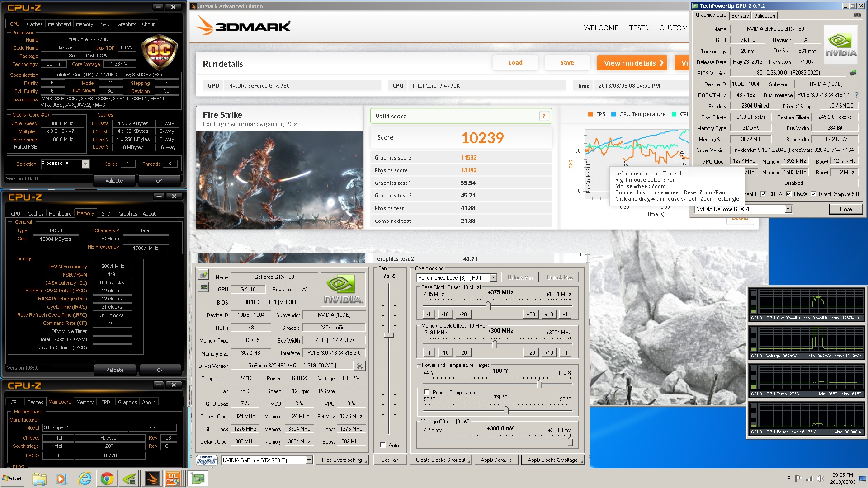Click the Save button in Run details
The width and height of the screenshot is (868, 488).
click(x=567, y=63)
